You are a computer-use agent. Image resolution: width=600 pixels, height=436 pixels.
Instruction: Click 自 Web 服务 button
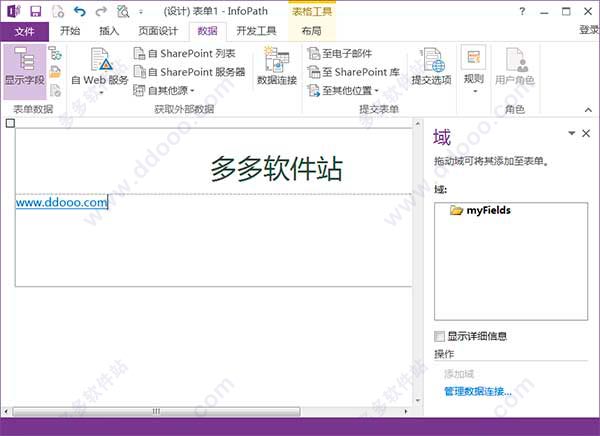100,71
